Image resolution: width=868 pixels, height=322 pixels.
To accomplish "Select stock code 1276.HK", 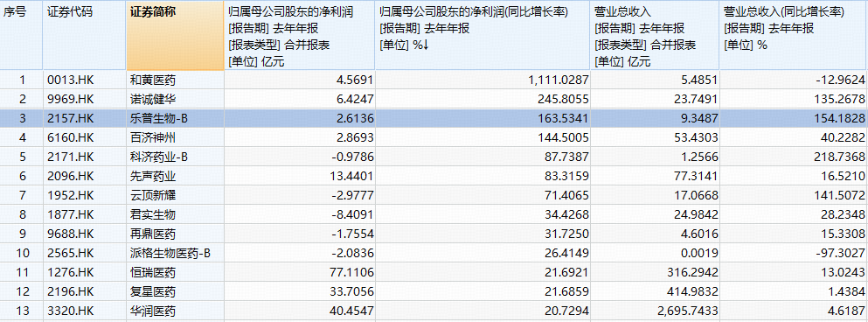I will [x=70, y=273].
